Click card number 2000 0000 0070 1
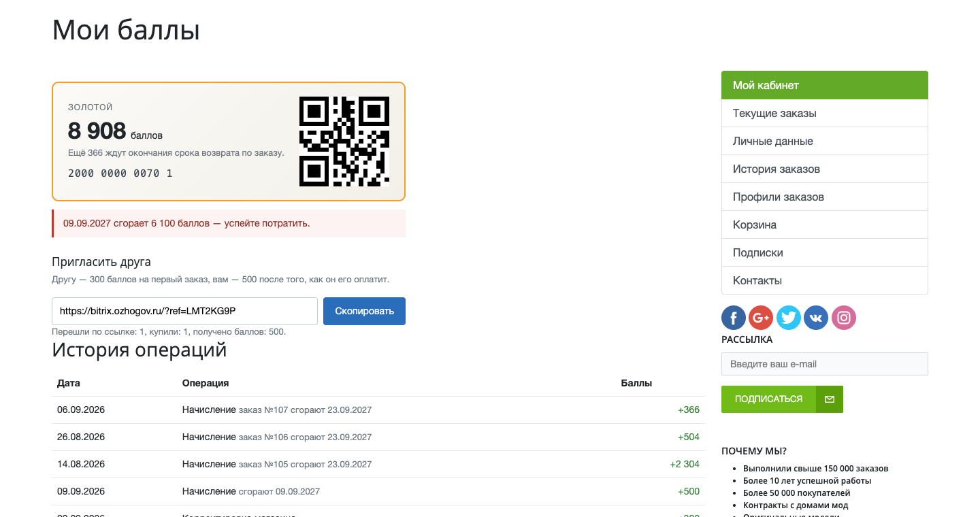The height and width of the screenshot is (517, 980). (120, 173)
